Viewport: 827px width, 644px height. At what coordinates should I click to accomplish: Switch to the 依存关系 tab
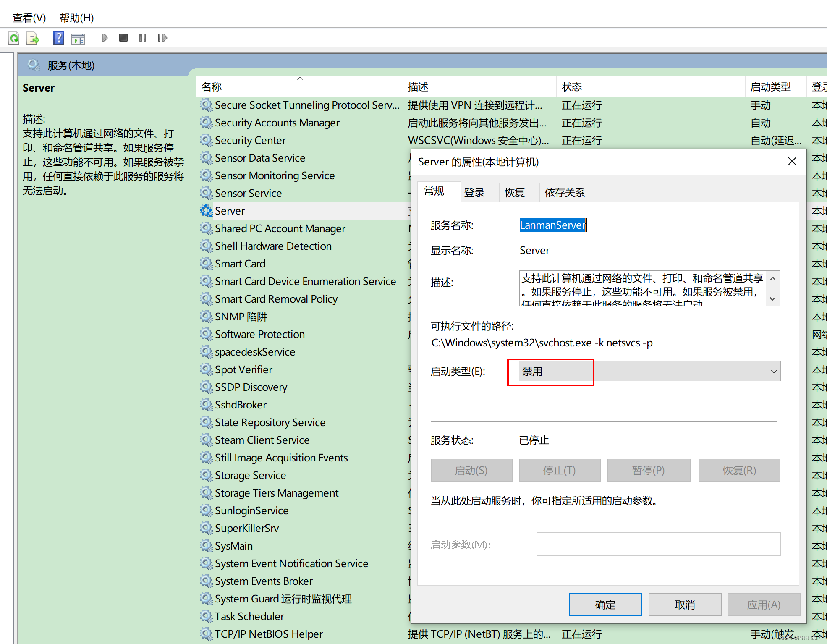[564, 193]
